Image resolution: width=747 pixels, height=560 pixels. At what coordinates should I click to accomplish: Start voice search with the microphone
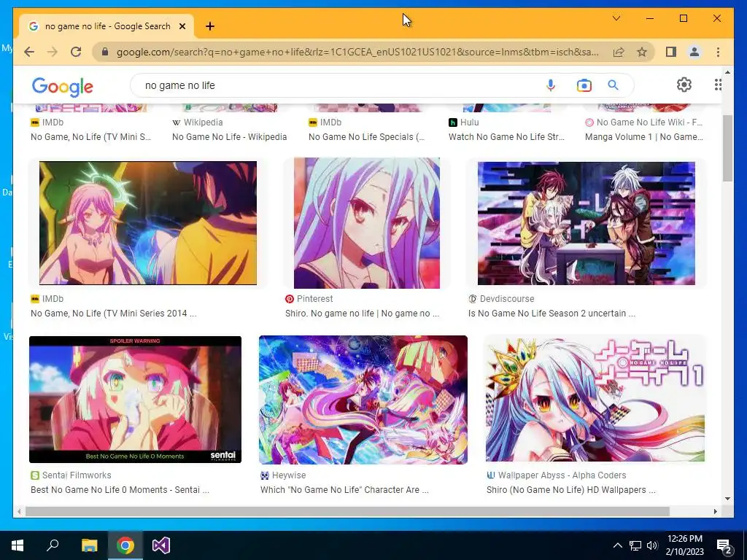(550, 85)
